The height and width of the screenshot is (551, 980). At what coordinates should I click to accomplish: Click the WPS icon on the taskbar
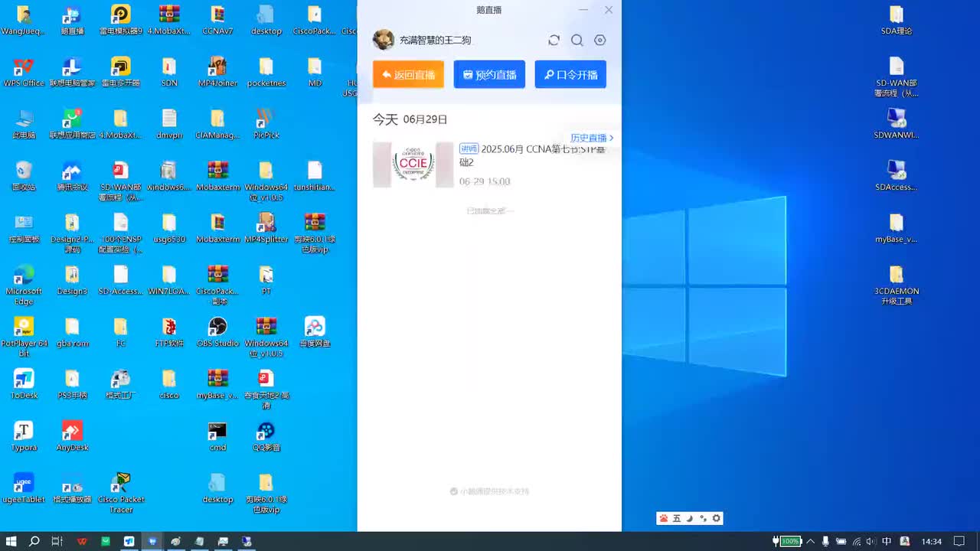tap(82, 541)
